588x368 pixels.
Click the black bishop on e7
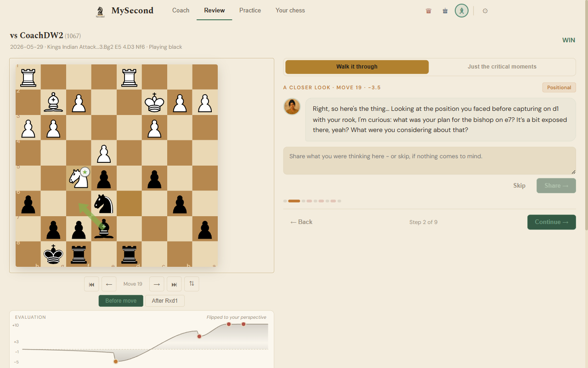104,229
